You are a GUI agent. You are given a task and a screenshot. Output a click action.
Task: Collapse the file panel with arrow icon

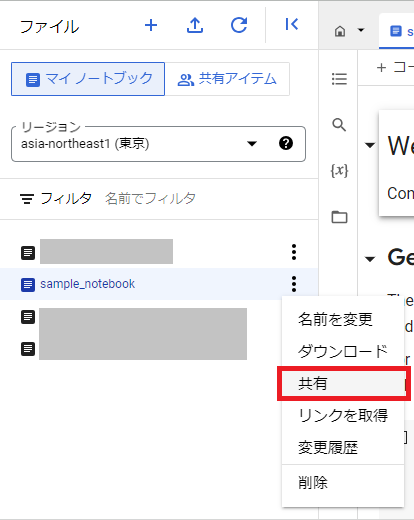pyautogui.click(x=292, y=24)
